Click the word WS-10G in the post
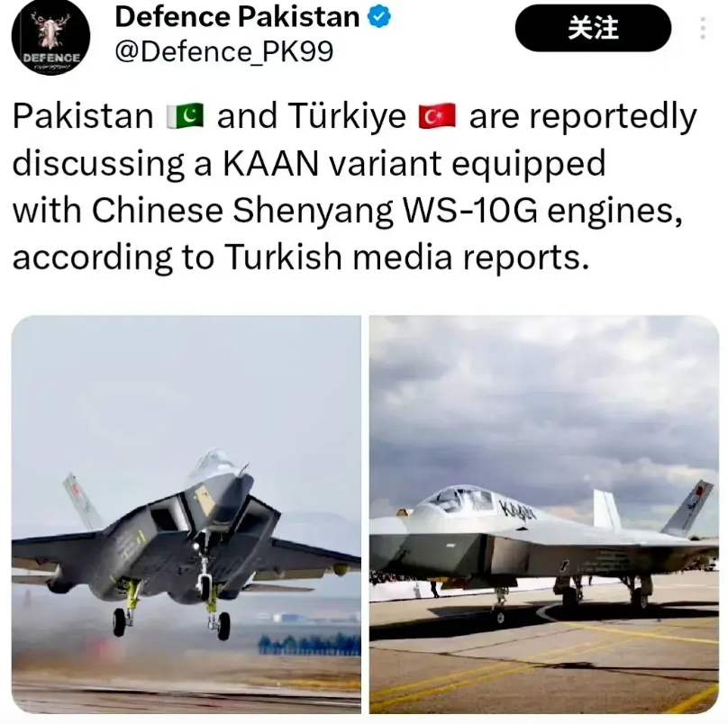This screenshot has width=728, height=724. pyautogui.click(x=469, y=210)
